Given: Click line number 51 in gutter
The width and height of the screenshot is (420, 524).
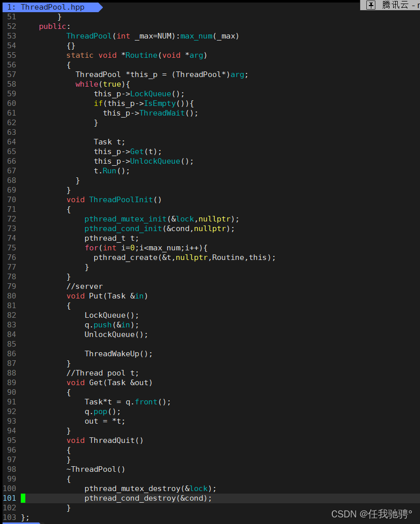Looking at the screenshot, I should pos(12,17).
